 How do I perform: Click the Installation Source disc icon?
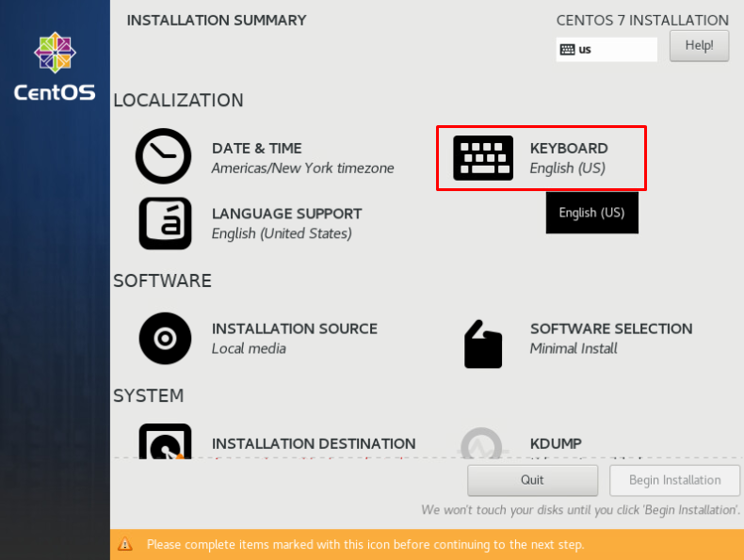point(165,338)
